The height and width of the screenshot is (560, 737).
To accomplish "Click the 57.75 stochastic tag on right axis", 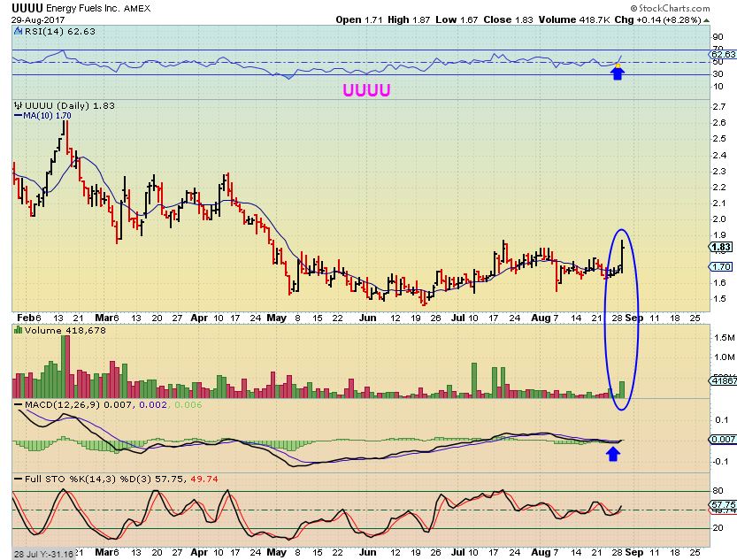I will tap(724, 504).
